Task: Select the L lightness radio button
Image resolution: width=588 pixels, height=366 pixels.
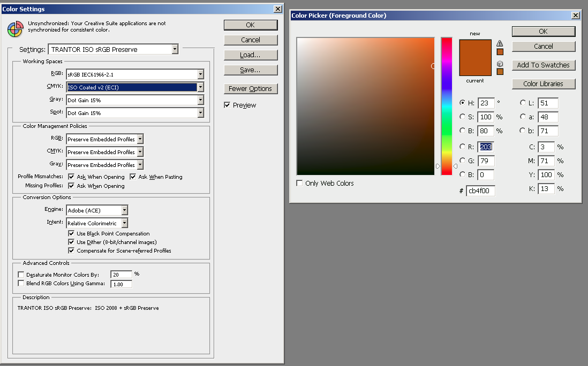Action: click(x=523, y=103)
